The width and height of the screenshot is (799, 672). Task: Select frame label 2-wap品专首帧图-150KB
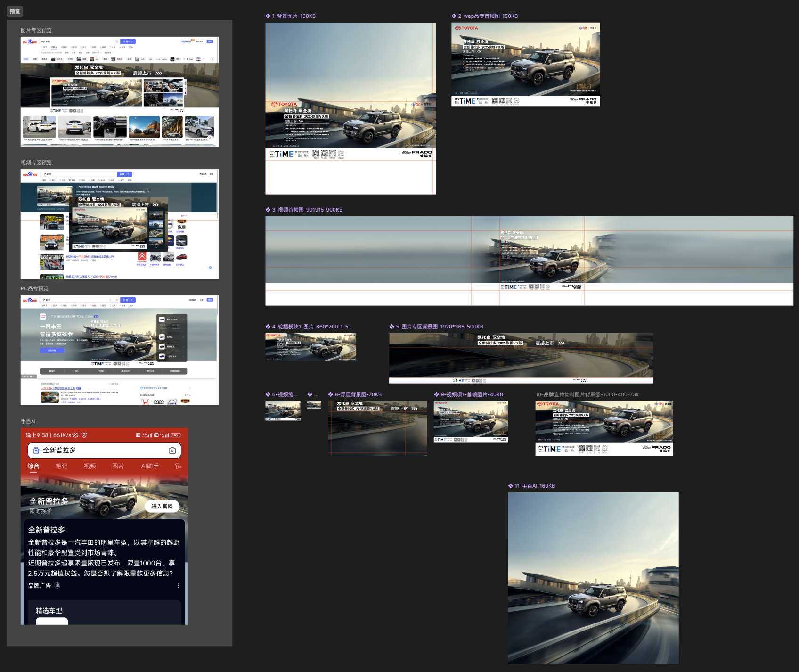point(488,16)
